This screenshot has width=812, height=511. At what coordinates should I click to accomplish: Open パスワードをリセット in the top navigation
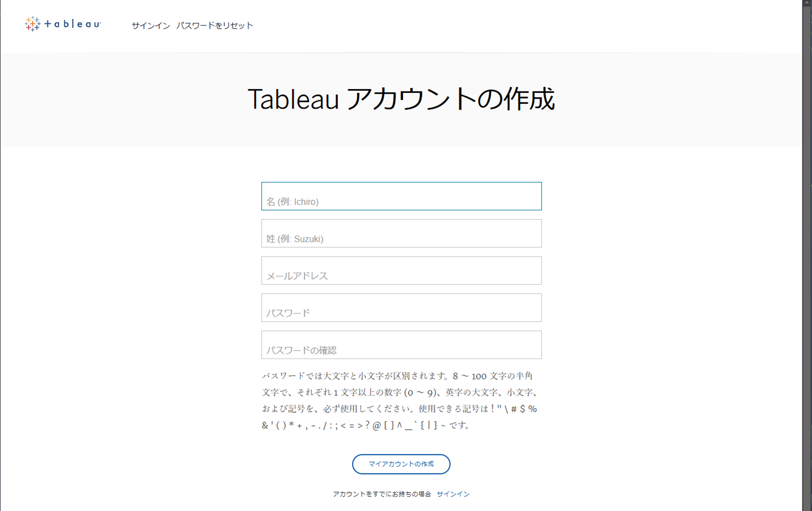215,26
